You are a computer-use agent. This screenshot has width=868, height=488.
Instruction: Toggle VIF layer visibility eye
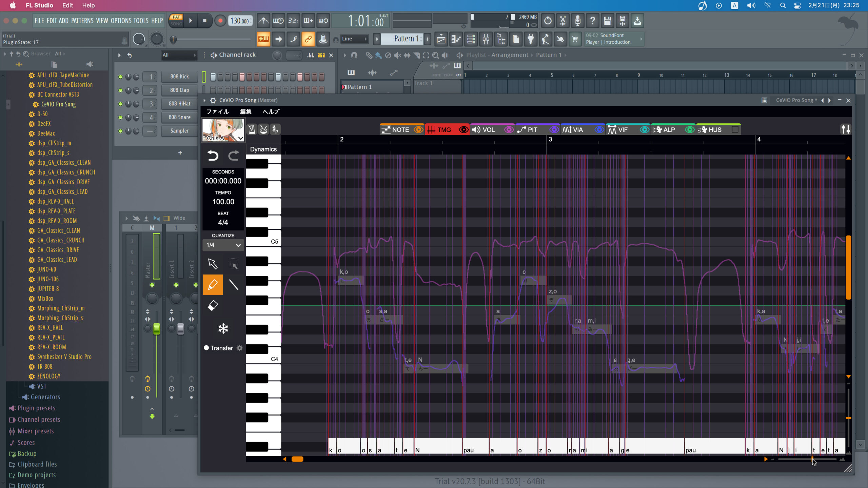(x=645, y=130)
